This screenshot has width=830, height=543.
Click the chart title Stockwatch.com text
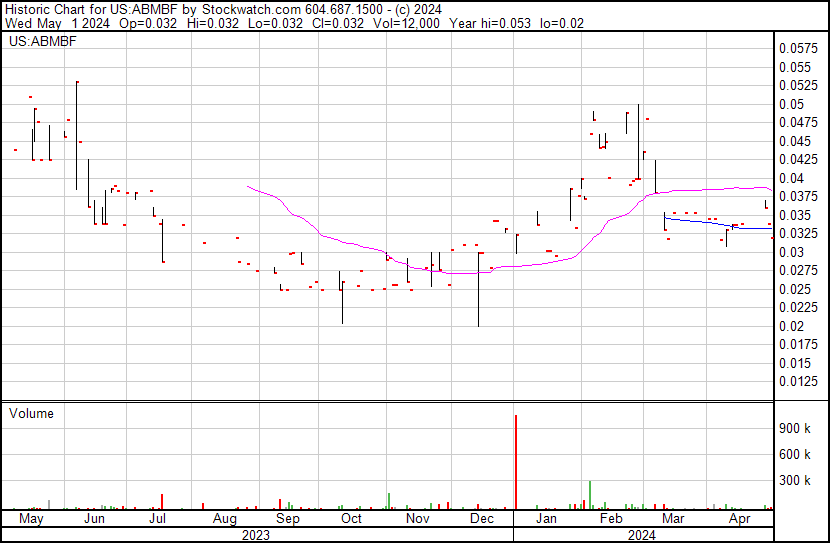(x=251, y=10)
